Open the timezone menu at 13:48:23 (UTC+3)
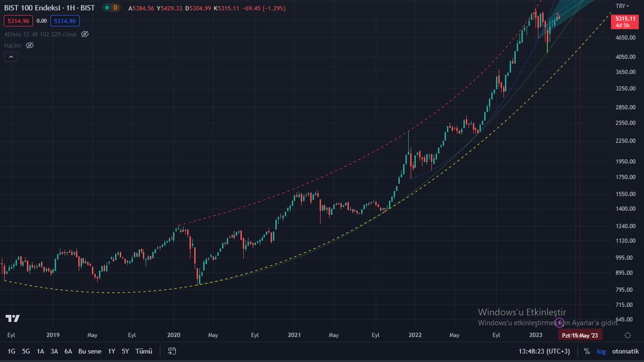The image size is (644, 362). (544, 351)
